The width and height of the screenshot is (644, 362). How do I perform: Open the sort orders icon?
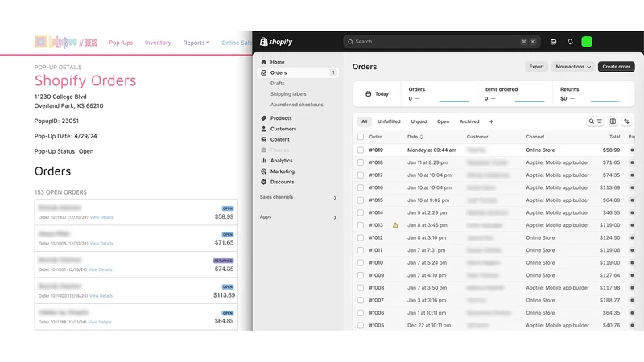tap(626, 121)
